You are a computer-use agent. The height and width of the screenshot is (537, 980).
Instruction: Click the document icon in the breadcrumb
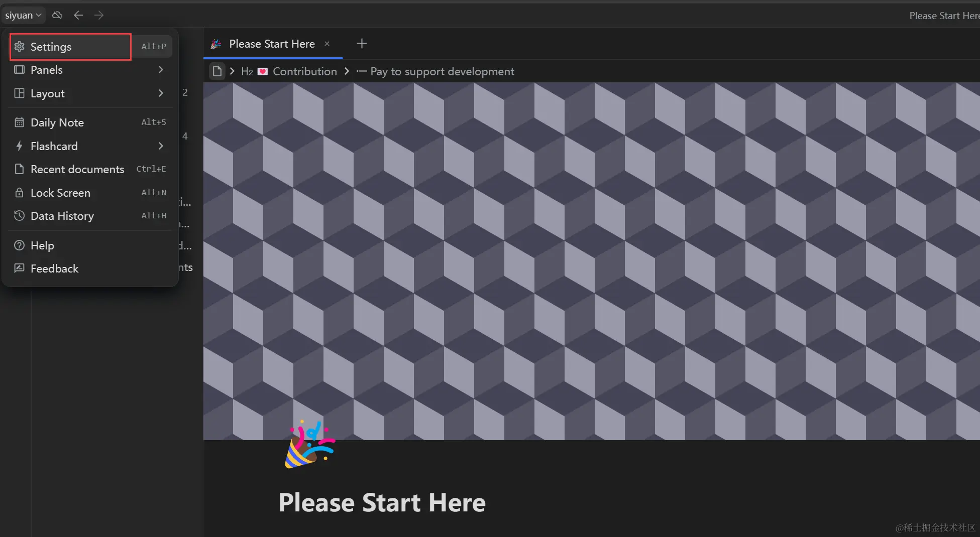216,71
